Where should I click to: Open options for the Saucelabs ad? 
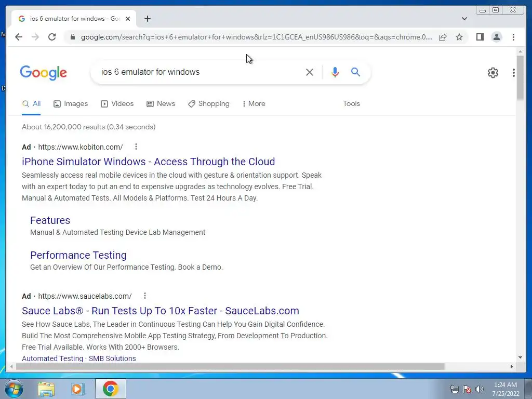tap(145, 296)
